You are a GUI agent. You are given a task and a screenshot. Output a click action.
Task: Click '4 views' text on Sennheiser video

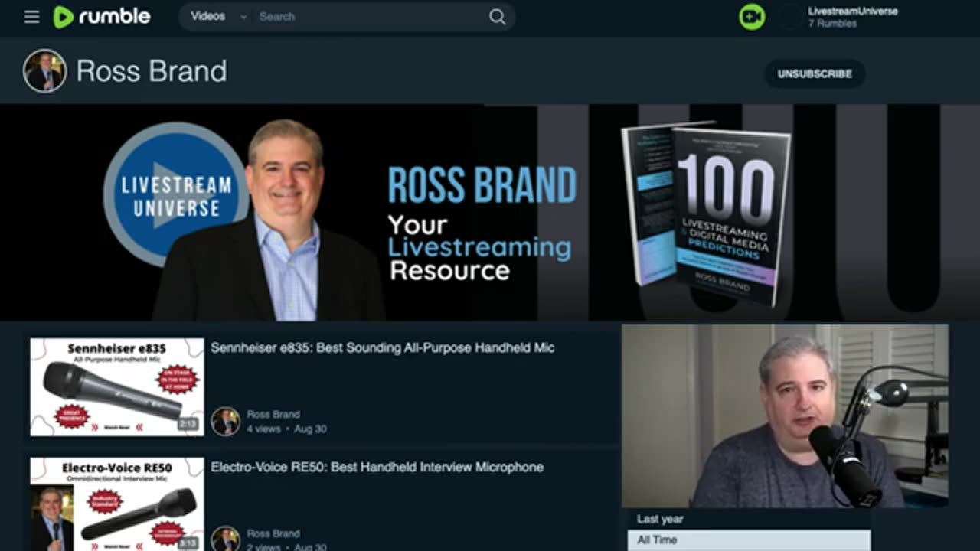(x=263, y=429)
